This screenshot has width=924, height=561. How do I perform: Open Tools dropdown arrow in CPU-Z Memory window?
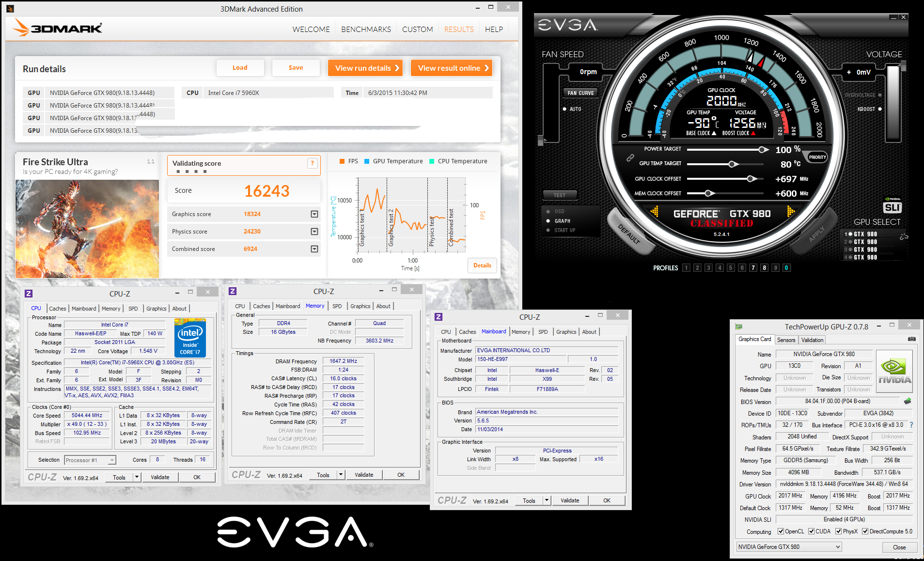(x=341, y=475)
